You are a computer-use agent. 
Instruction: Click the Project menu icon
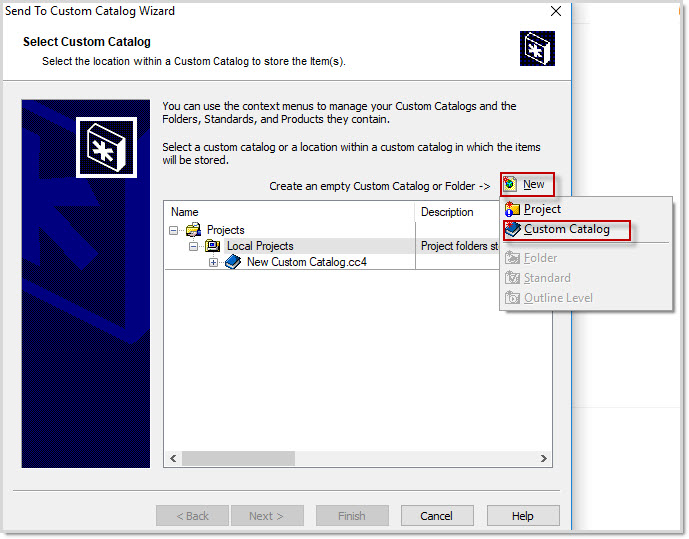(x=513, y=209)
